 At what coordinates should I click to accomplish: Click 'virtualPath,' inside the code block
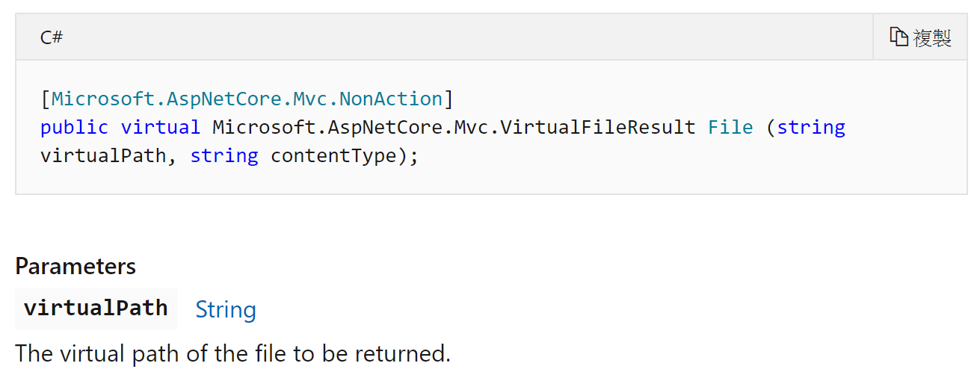click(109, 156)
